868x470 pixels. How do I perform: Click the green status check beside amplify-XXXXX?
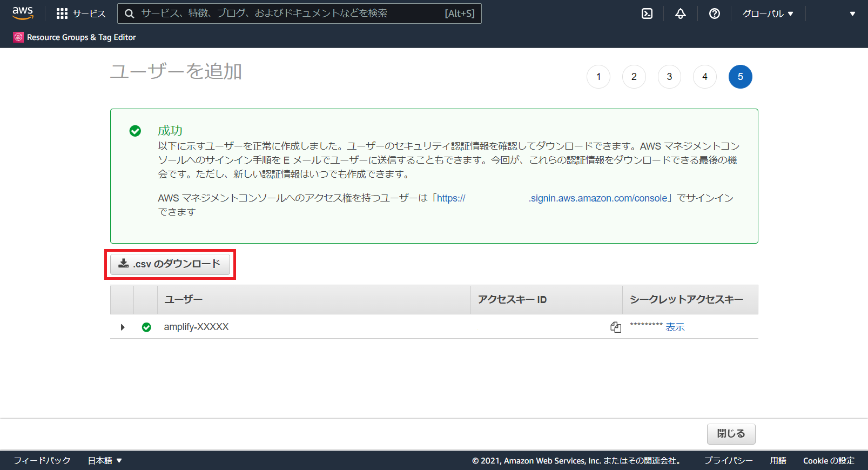[146, 327]
